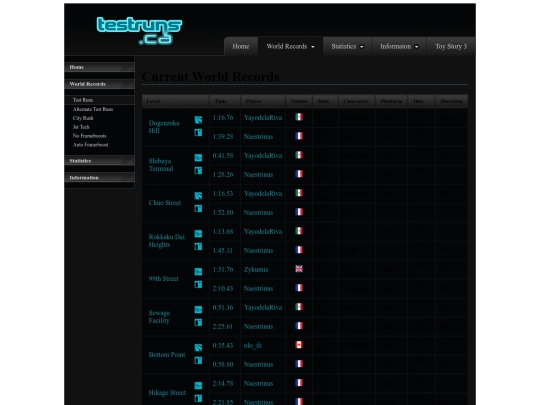
Task: Click the category icon beside the 2:10.43 time
Action: click(198, 284)
